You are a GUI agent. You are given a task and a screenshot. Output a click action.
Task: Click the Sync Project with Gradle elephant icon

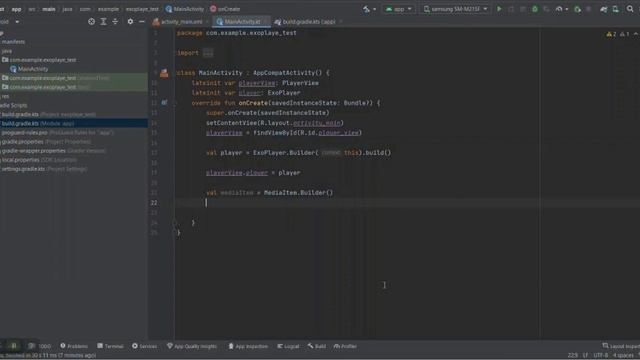click(603, 9)
